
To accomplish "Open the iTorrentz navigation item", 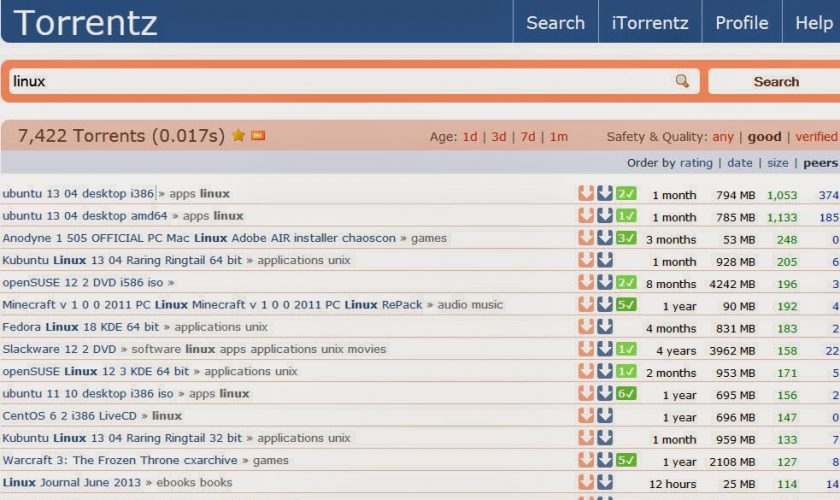I will click(x=650, y=22).
